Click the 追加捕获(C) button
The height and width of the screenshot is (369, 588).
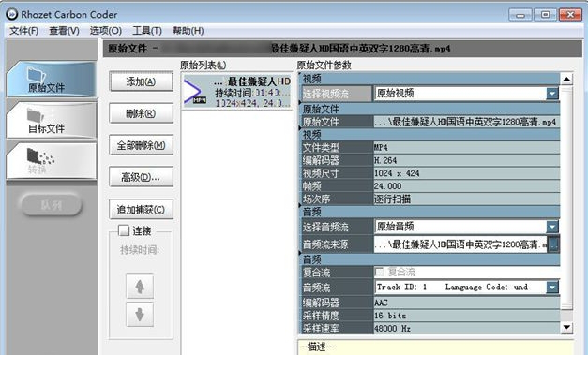tap(141, 210)
